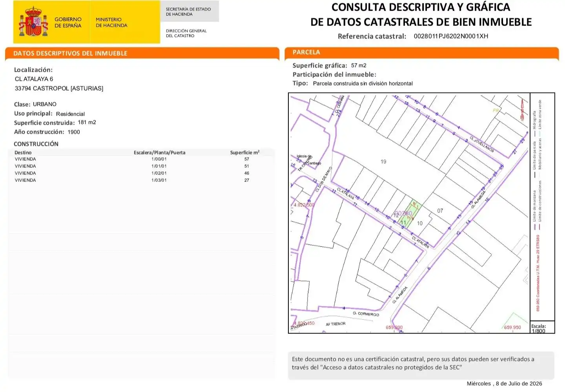
Task: Click "Iglesia de Santiago" label on map
Action: pos(308,160)
